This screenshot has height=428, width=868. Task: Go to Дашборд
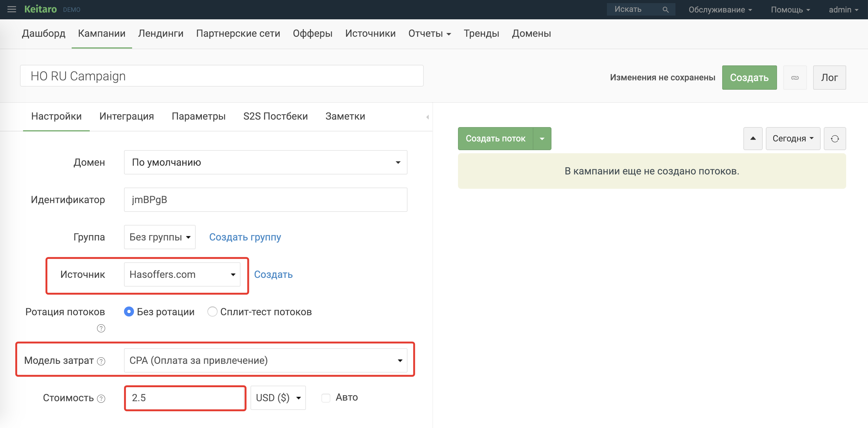click(x=44, y=33)
